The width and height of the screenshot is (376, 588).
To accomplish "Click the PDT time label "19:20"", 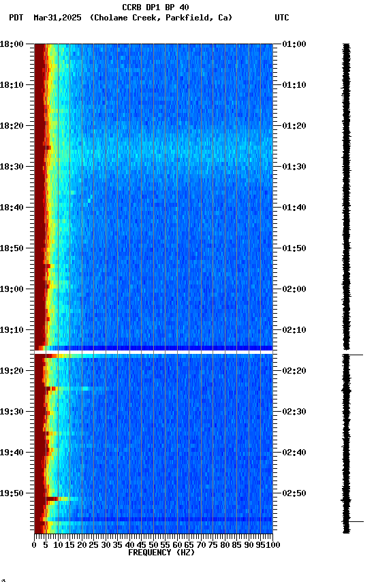I will click(x=12, y=371).
